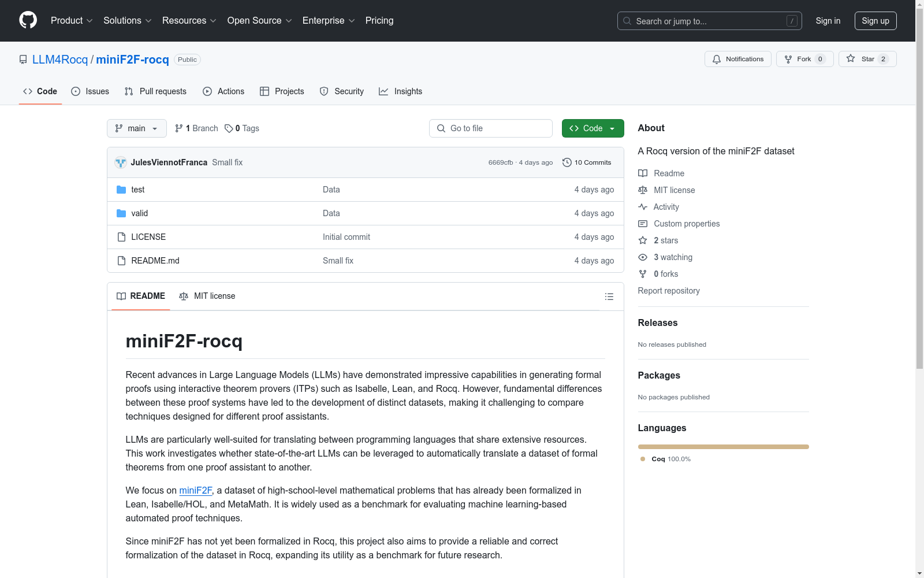Click the commit history clock icon
The height and width of the screenshot is (578, 924).
[x=567, y=162]
